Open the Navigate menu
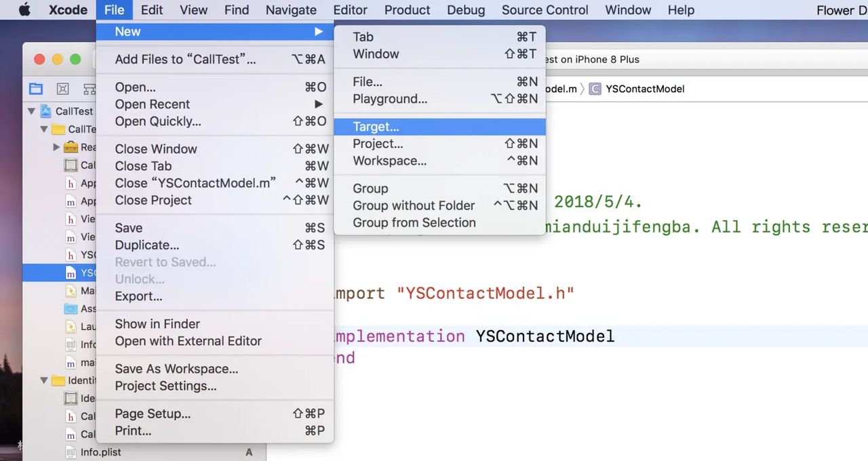This screenshot has height=461, width=868. 291,9
